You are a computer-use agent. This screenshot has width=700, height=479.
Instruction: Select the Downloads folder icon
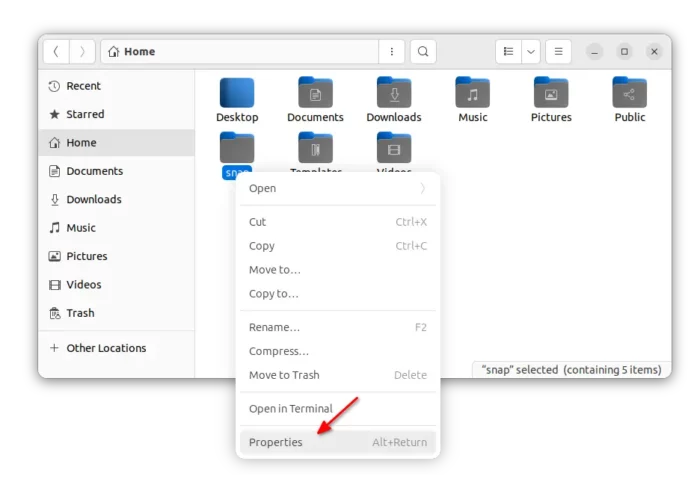pyautogui.click(x=394, y=93)
